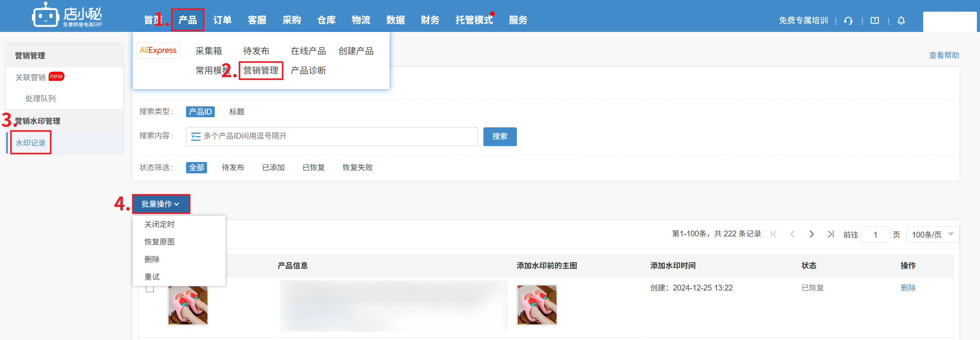Open customer support headset icon
The image size is (980, 340).
pyautogui.click(x=848, y=21)
